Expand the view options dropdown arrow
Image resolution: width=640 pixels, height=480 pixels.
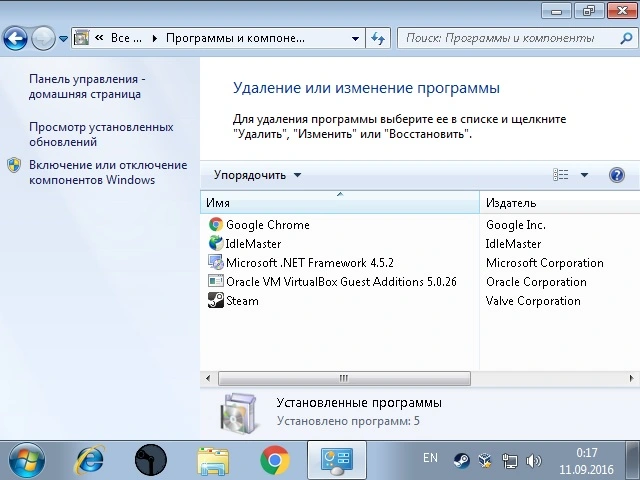click(584, 175)
